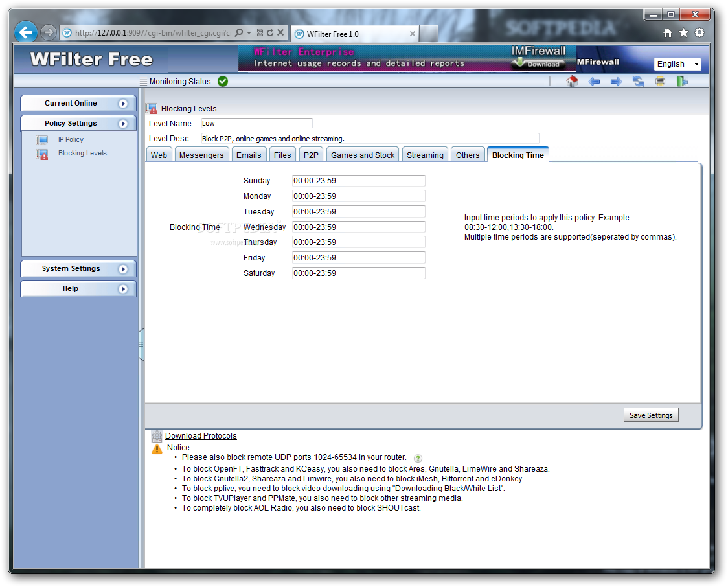
Task: Click the Friday blocking time field
Action: (358, 258)
